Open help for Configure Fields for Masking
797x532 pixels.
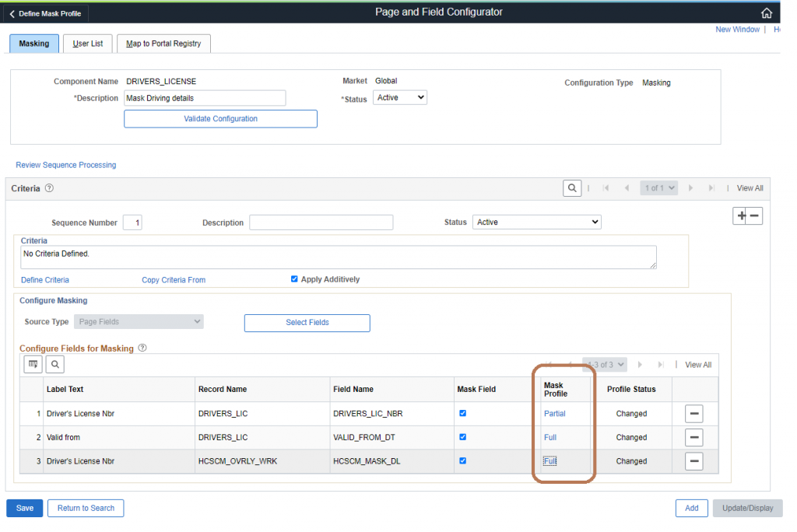click(143, 348)
